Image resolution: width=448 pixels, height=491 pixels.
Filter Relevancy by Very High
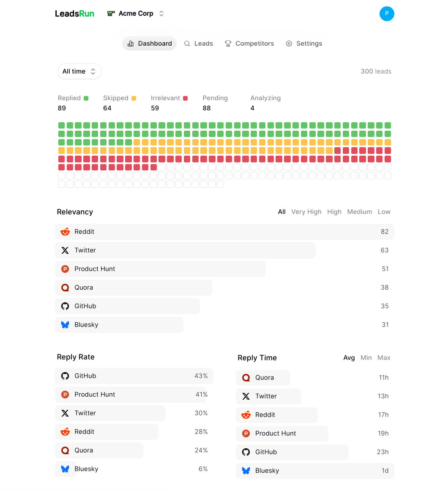click(306, 211)
